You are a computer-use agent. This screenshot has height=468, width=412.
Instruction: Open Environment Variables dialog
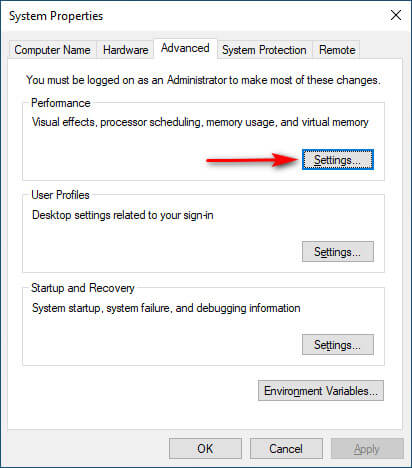321,390
